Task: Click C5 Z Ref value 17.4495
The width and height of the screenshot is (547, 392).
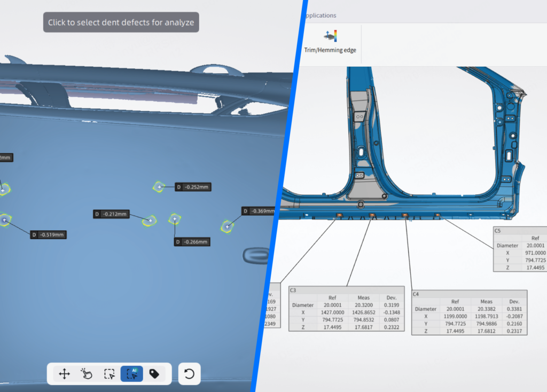Action: coord(535,268)
